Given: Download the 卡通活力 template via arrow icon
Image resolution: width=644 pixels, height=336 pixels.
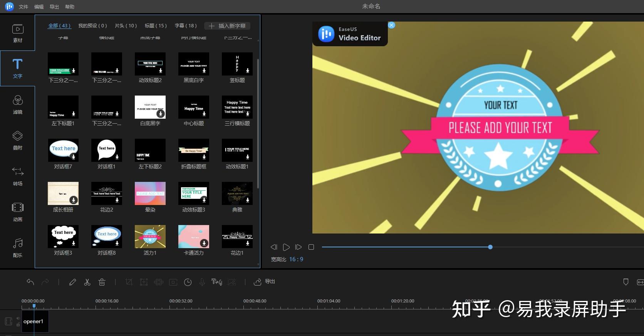Looking at the screenshot, I should [204, 243].
